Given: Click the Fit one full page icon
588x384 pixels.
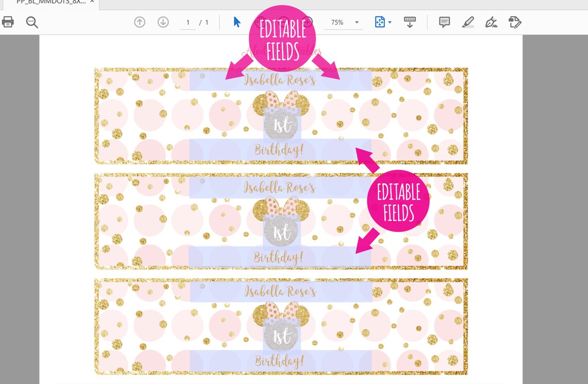Looking at the screenshot, I should pos(380,22).
